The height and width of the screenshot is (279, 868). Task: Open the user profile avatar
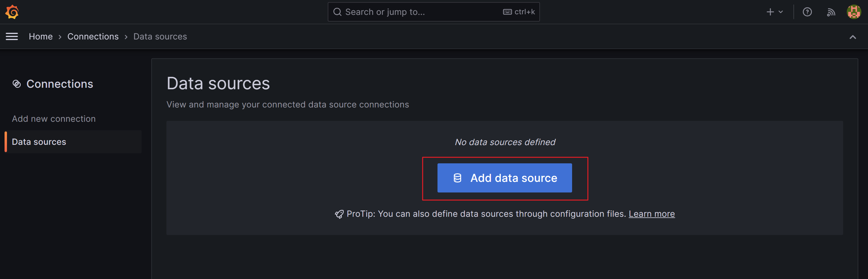pyautogui.click(x=854, y=12)
